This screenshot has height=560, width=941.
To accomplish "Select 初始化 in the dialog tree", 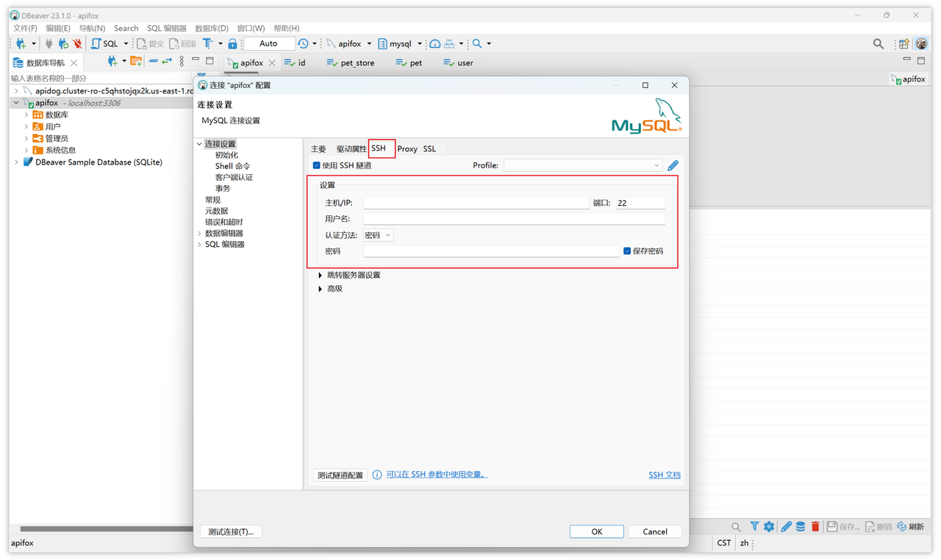I will [x=226, y=155].
